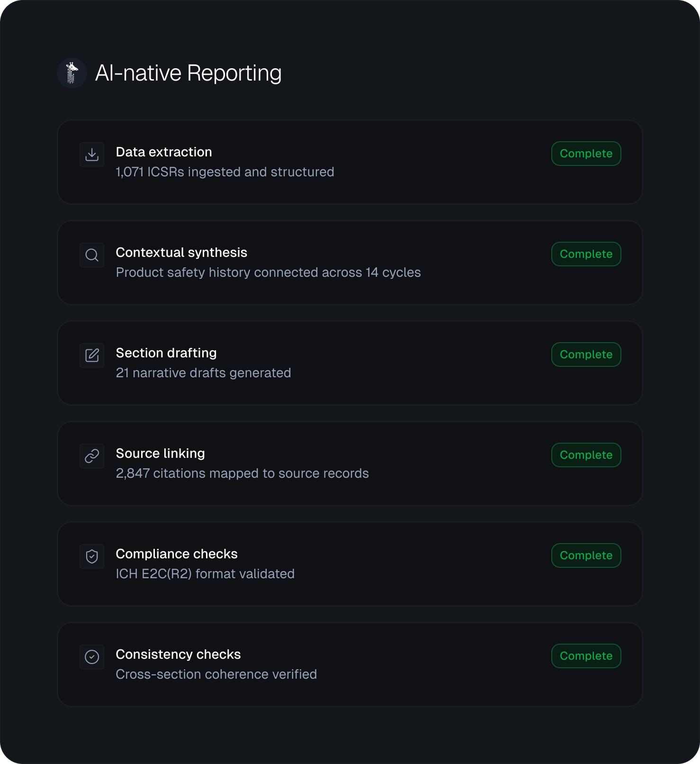Click the chain link icon for Source linking
700x764 pixels.
coord(92,456)
